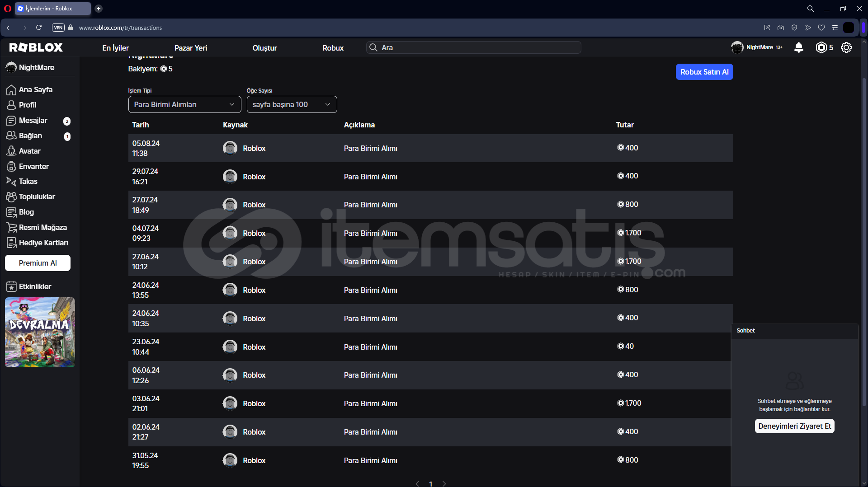Open the Oluştur menu item
This screenshot has width=868, height=487.
[264, 48]
